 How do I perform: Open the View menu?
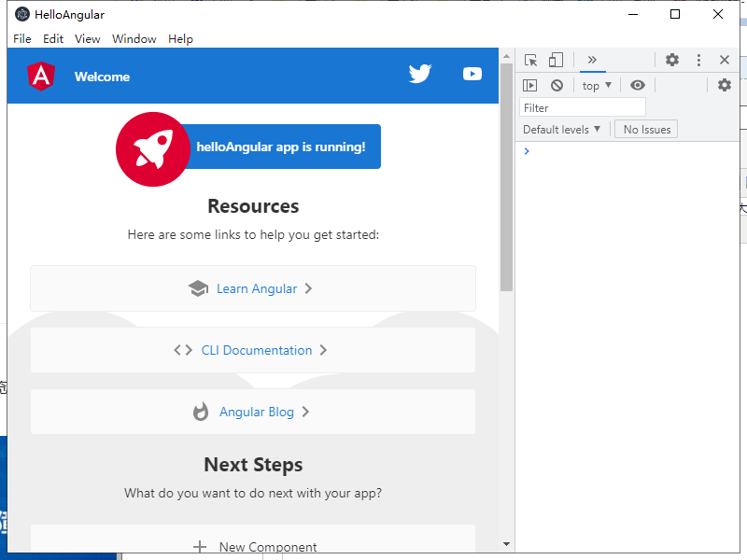coord(87,39)
